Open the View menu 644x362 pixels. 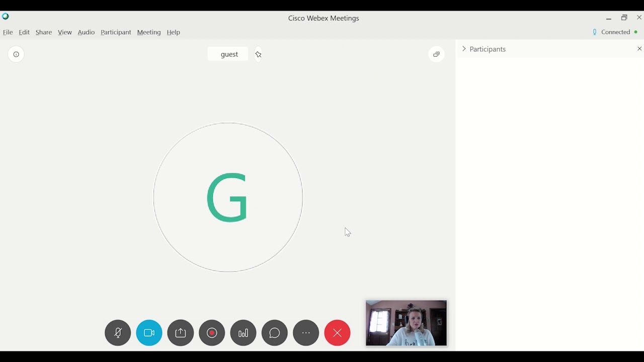pyautogui.click(x=64, y=32)
